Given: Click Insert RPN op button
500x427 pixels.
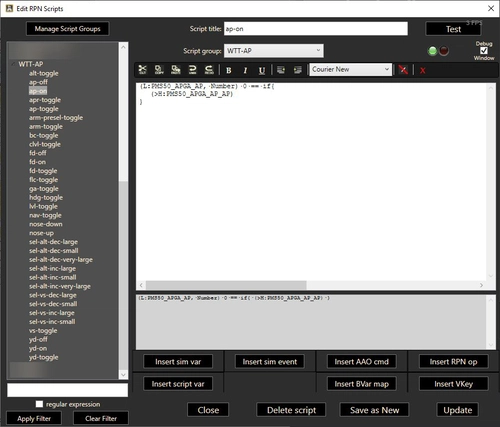Looking at the screenshot, I should tap(453, 362).
